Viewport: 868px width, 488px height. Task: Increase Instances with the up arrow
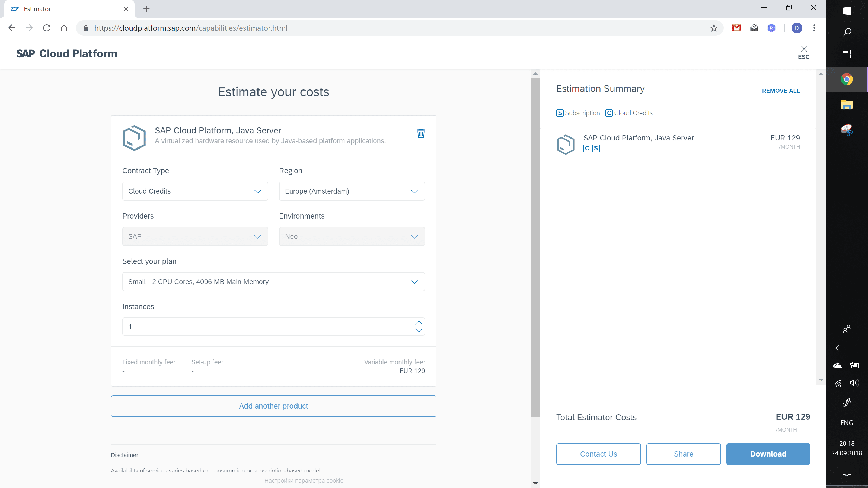(x=419, y=323)
